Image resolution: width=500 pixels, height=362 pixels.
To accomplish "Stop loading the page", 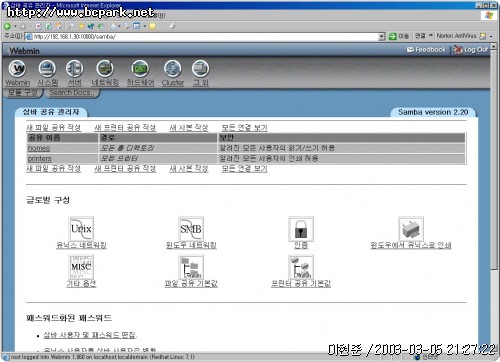I will (x=38, y=26).
